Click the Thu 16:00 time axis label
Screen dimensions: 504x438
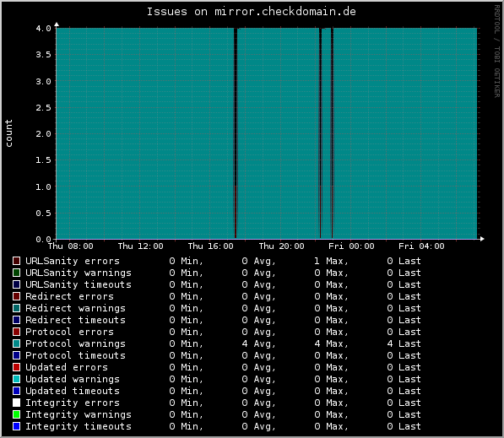click(210, 246)
